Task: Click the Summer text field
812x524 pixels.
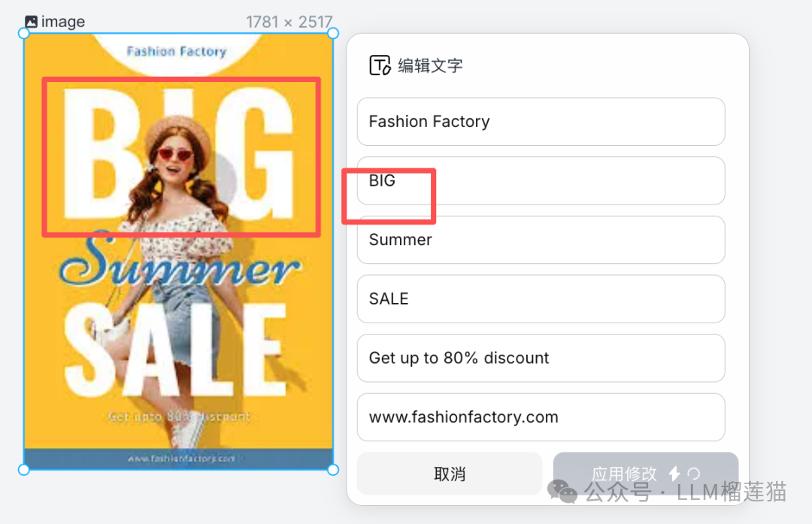Action: coord(541,240)
